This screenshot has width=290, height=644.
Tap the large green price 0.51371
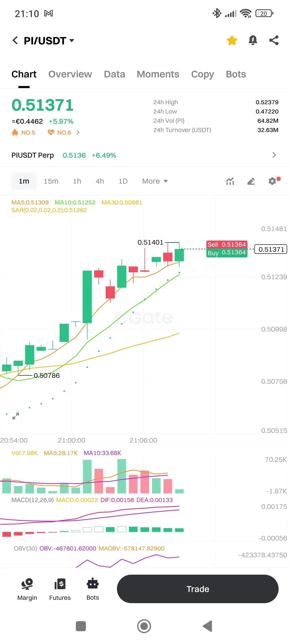pos(43,105)
